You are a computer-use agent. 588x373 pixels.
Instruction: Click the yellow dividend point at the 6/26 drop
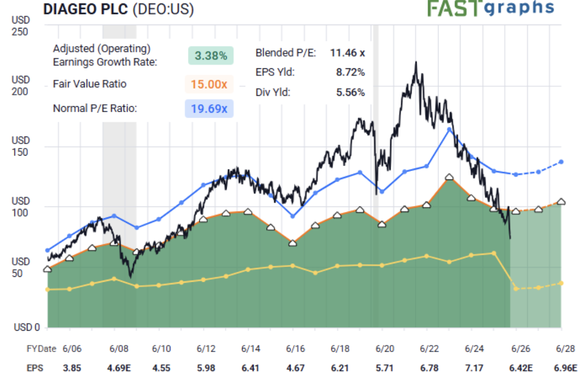[x=516, y=289]
